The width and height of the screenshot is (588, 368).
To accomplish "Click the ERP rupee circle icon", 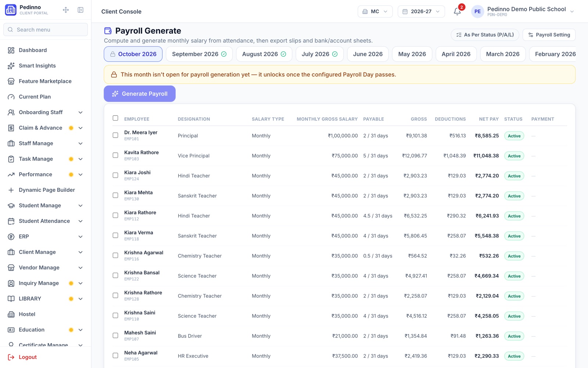I will (x=11, y=237).
